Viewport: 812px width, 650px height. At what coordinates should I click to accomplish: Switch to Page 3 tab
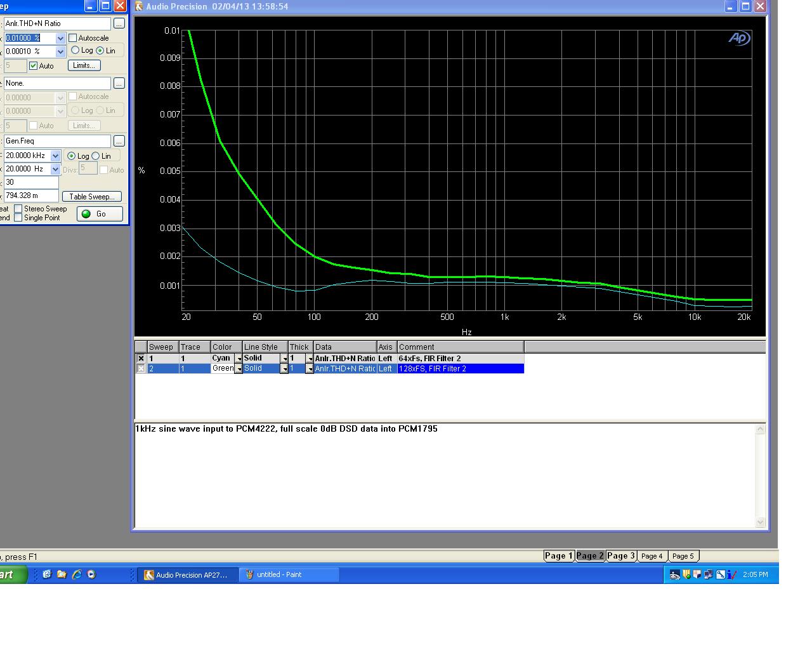tap(620, 556)
